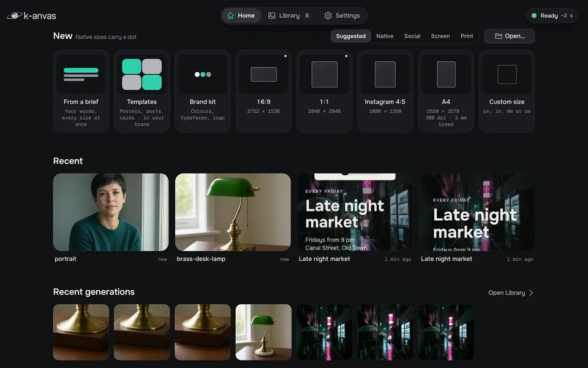This screenshot has height=368, width=588.
Task: Click the From a brief card title
Action: 81,102
